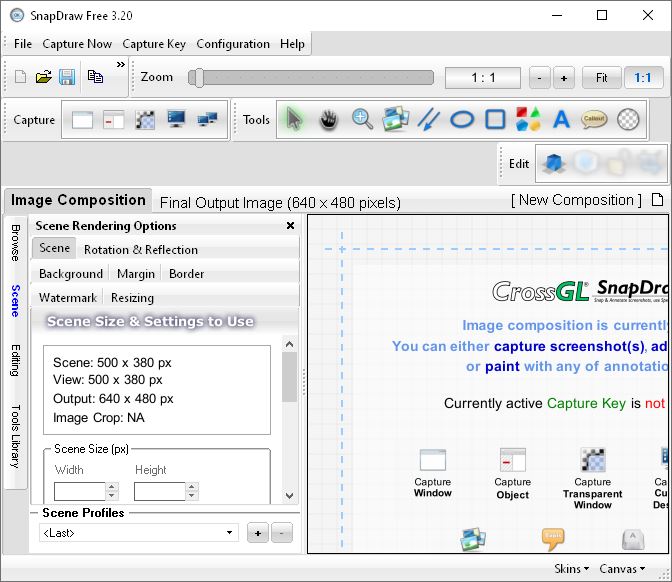The image size is (672, 582).
Task: Select the checkered circle transparency tool
Action: [628, 120]
